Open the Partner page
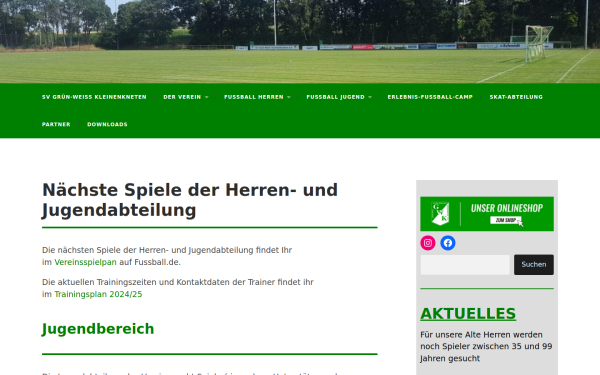Image resolution: width=600 pixels, height=375 pixels. point(56,124)
